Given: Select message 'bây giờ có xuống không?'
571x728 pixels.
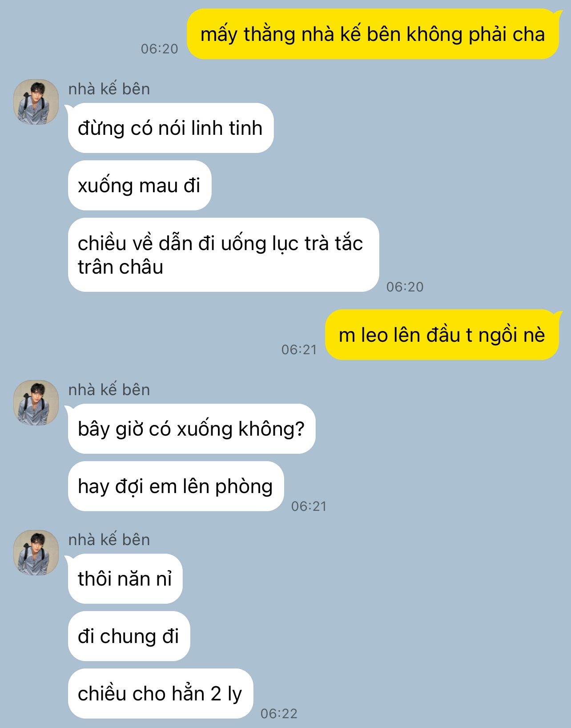Looking at the screenshot, I should [x=192, y=429].
